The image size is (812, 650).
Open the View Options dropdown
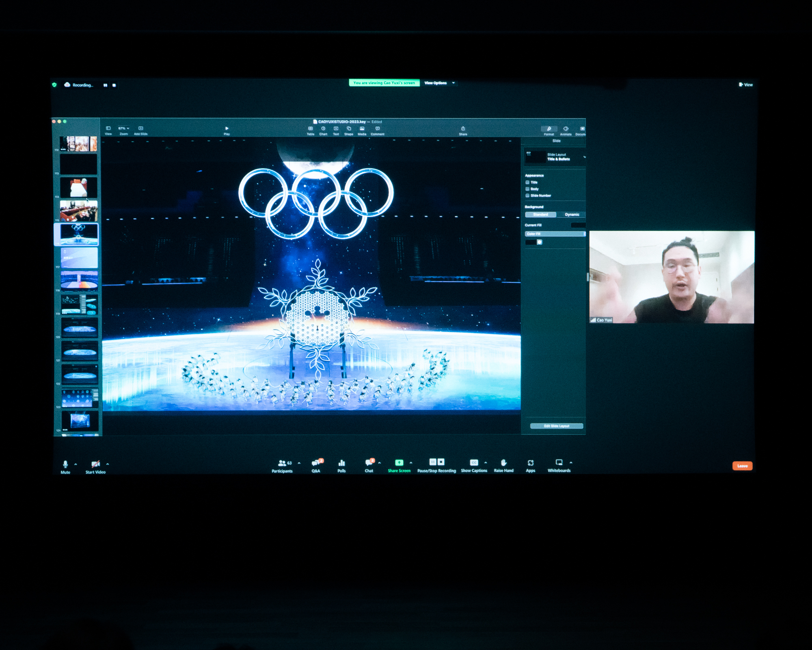(439, 83)
